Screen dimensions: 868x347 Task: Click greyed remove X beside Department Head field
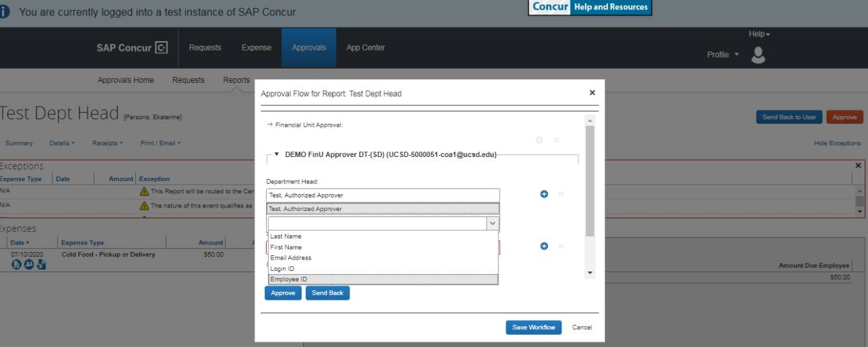coord(560,194)
